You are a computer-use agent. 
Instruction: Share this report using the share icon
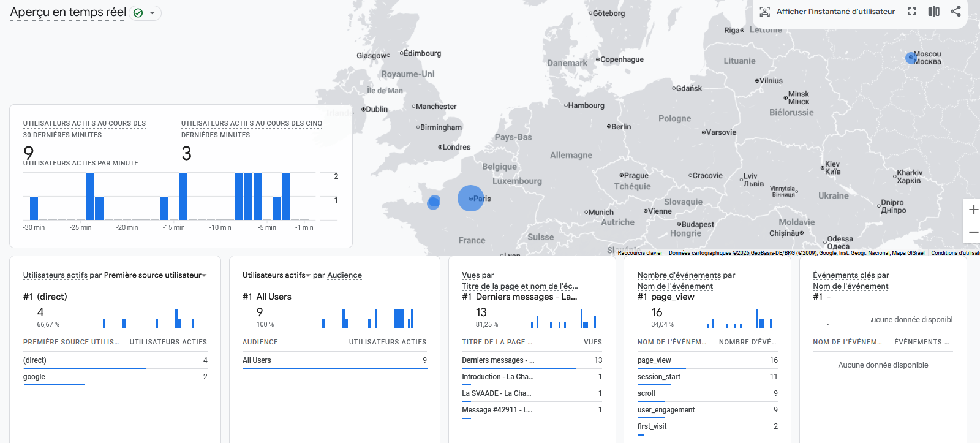tap(956, 12)
